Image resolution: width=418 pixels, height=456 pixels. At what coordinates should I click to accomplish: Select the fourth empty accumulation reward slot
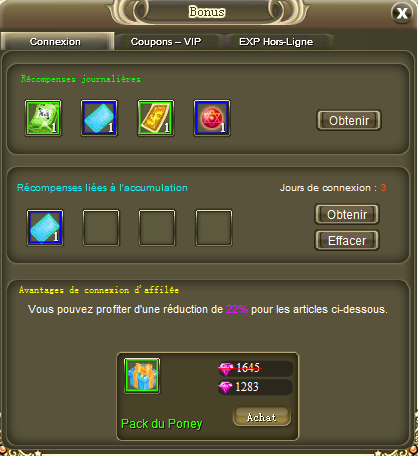click(214, 228)
